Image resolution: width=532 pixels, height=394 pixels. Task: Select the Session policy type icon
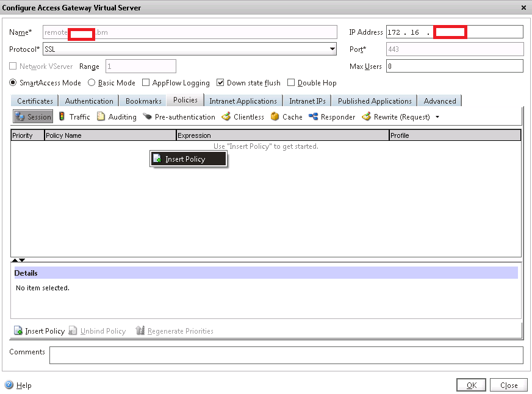tap(20, 116)
